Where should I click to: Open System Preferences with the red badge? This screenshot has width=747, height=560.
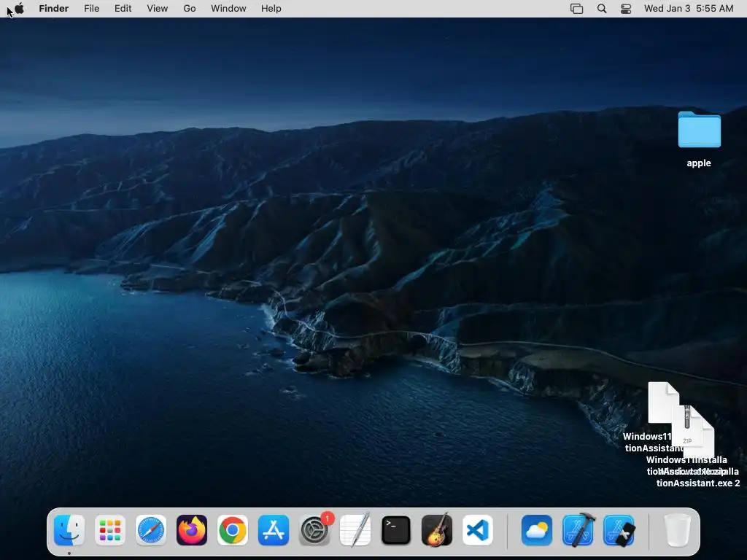click(314, 530)
